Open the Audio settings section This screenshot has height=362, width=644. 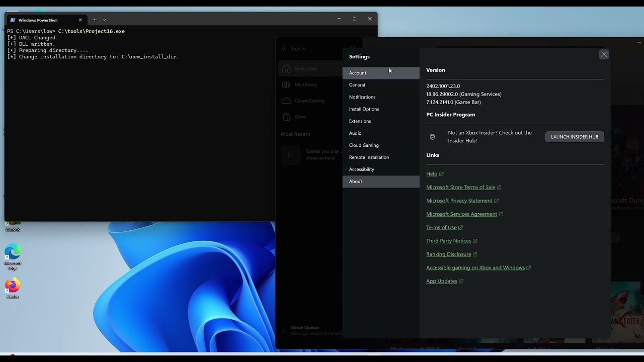tap(381, 133)
